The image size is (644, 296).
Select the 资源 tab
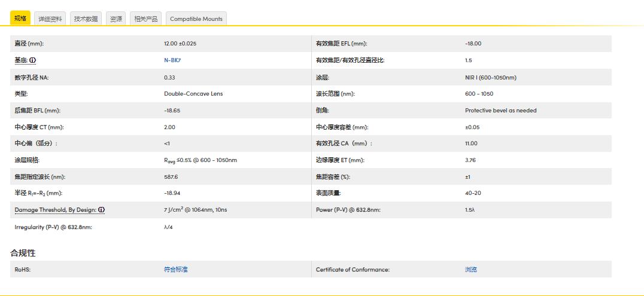tap(116, 19)
